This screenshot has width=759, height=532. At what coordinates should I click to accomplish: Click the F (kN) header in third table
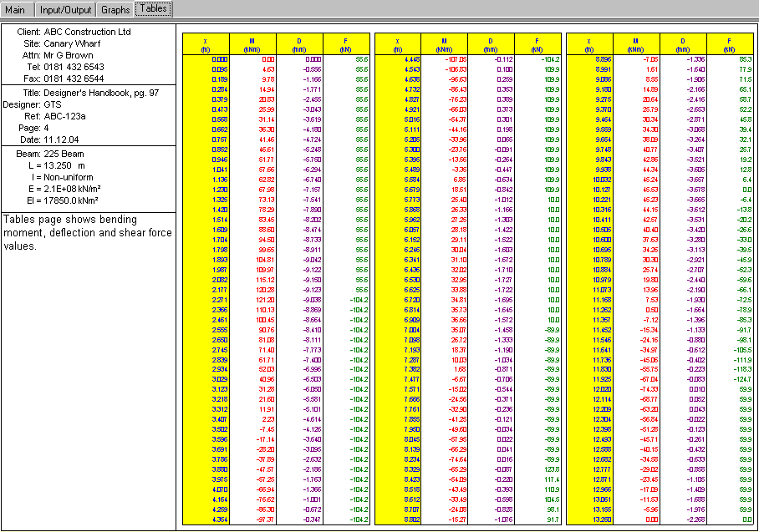click(x=730, y=43)
